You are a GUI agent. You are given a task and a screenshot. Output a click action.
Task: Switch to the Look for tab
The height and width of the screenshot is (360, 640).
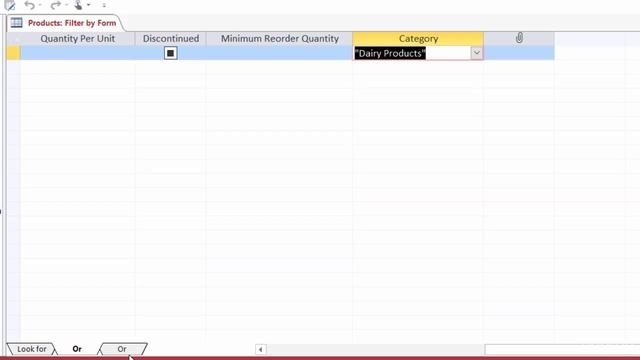[x=32, y=349]
